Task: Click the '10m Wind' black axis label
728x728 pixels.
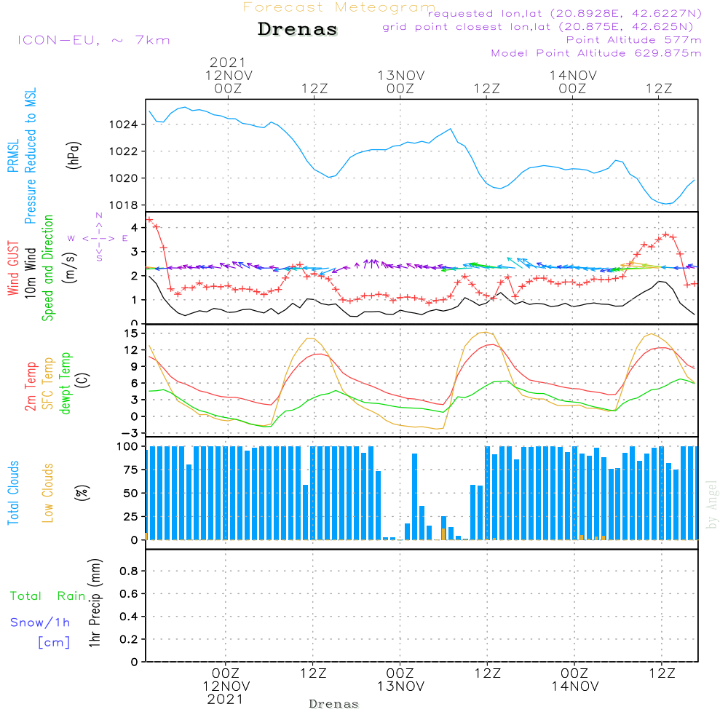Action: click(30, 273)
